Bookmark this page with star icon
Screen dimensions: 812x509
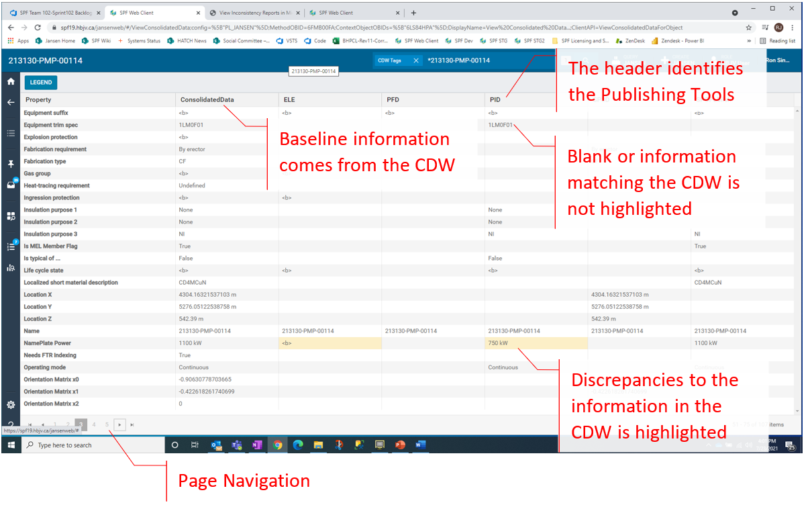(749, 28)
